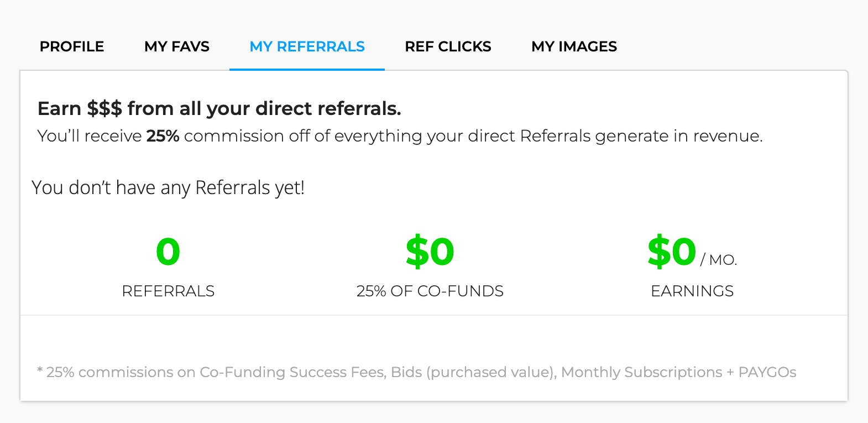The height and width of the screenshot is (423, 868).
Task: Click the "/ MO." earnings suffix
Action: [719, 260]
